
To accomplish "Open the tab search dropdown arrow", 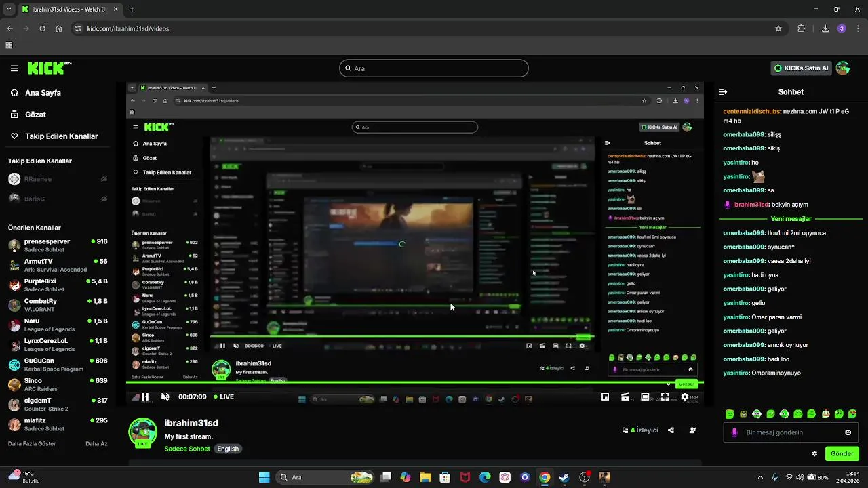I will click(x=9, y=9).
